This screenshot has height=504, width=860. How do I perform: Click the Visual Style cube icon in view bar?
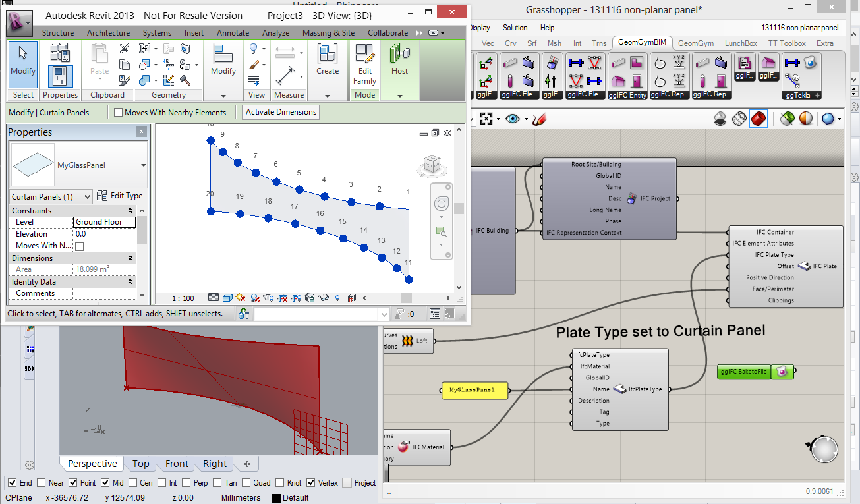[x=227, y=298]
